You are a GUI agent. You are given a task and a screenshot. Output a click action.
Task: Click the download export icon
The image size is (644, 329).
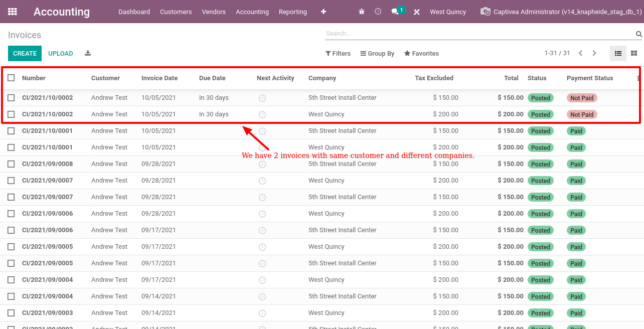pos(88,53)
